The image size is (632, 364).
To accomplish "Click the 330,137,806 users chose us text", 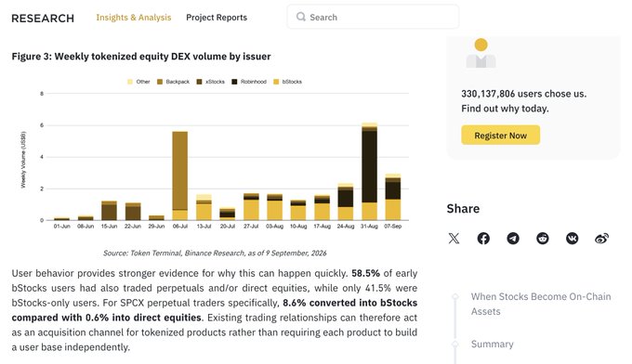I will (523, 94).
